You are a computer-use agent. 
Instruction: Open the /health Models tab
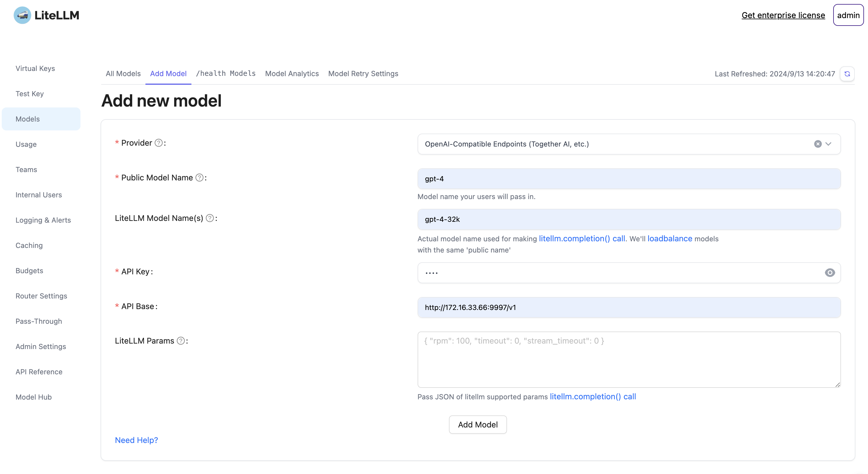226,74
